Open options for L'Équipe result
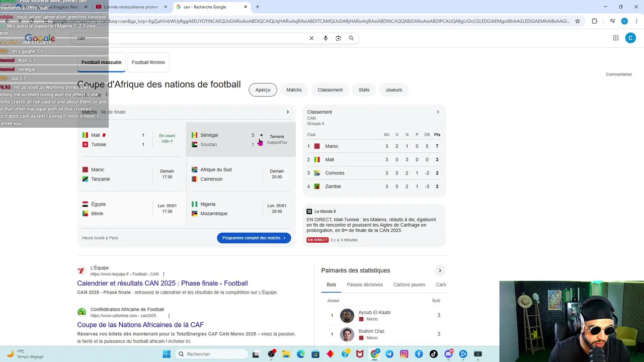Image resolution: width=644 pixels, height=362 pixels. 164,275
